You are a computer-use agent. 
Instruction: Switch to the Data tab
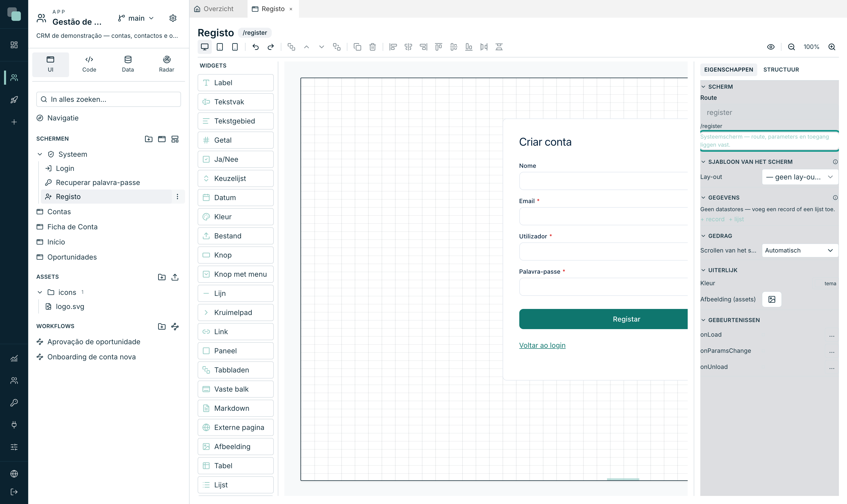coord(128,64)
